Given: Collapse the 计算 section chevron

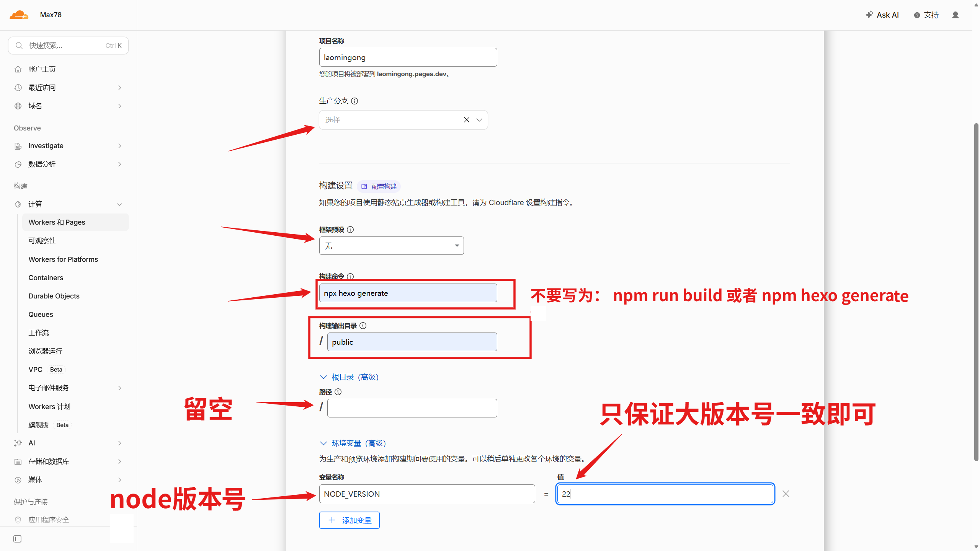Looking at the screenshot, I should click(120, 204).
